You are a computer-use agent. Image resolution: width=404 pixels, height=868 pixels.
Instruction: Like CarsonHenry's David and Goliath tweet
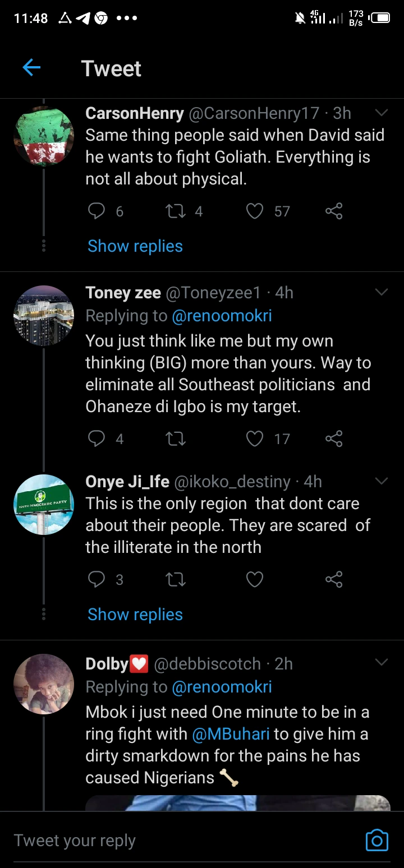(255, 211)
